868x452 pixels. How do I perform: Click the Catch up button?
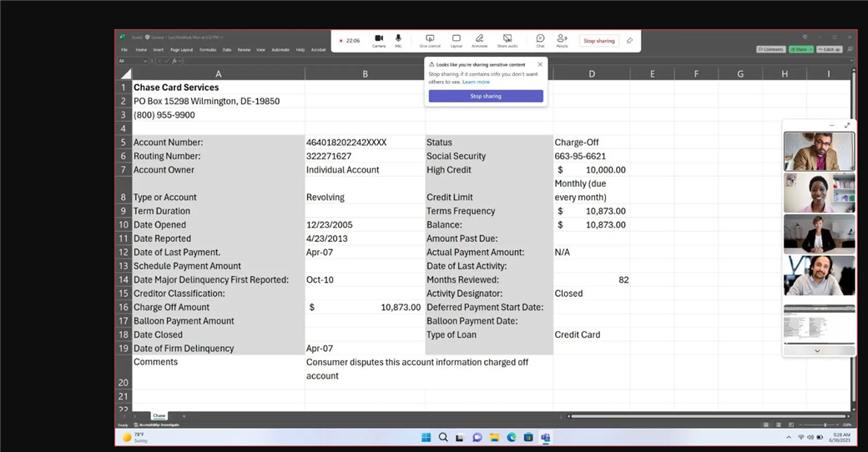(x=830, y=49)
